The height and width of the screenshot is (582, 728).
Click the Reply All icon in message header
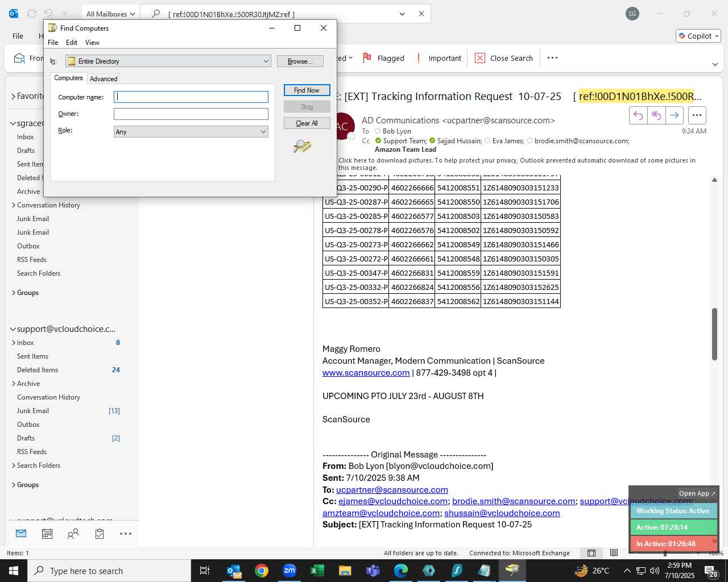pyautogui.click(x=656, y=115)
